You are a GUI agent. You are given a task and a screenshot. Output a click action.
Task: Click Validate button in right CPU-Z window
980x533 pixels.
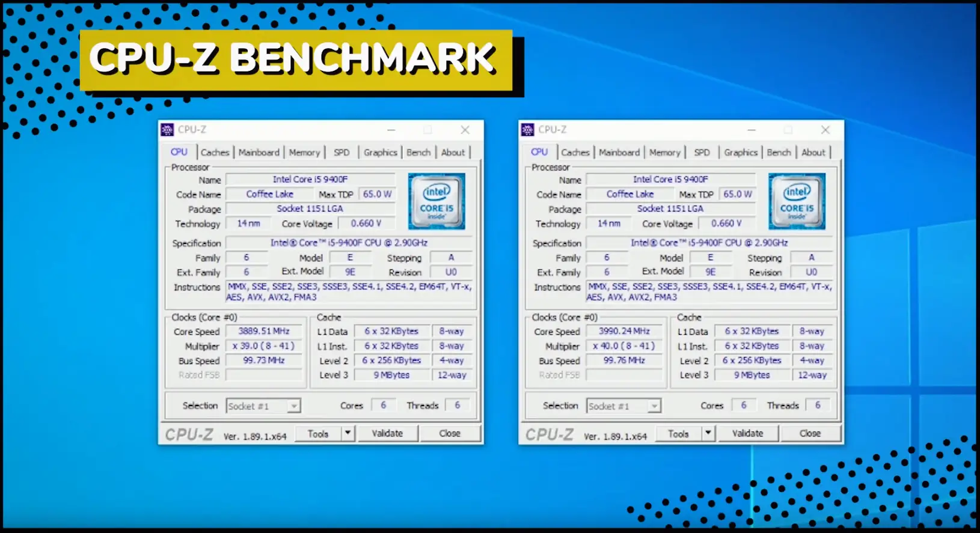pyautogui.click(x=747, y=433)
